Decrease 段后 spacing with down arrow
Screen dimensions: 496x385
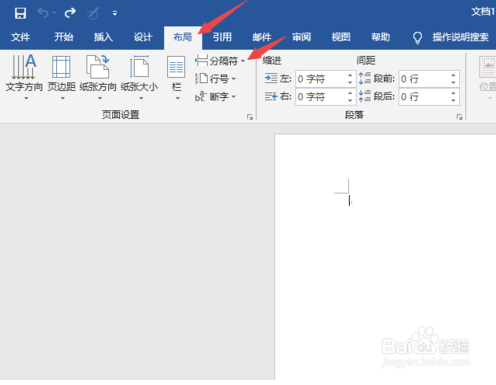click(453, 100)
